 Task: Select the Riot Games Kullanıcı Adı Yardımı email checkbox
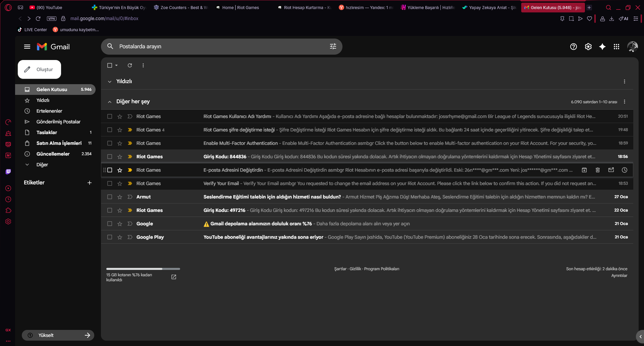pyautogui.click(x=110, y=116)
